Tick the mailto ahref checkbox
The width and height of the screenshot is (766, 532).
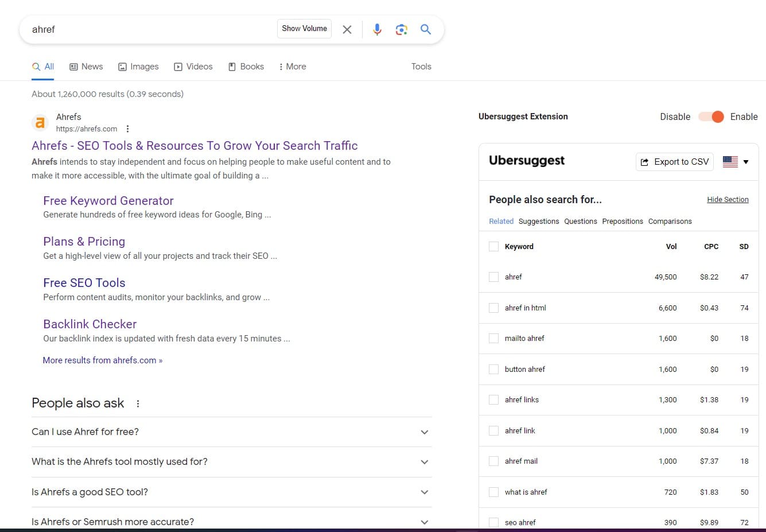[x=493, y=339]
